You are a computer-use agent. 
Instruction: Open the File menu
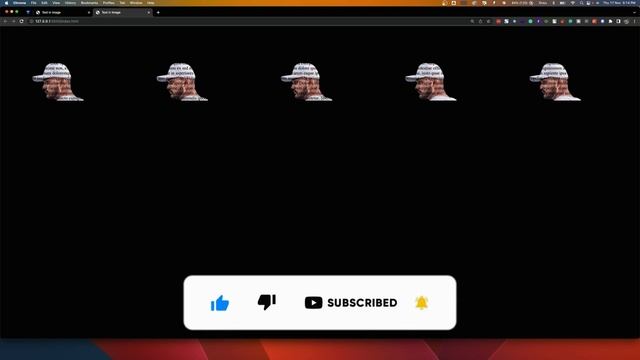pos(33,3)
